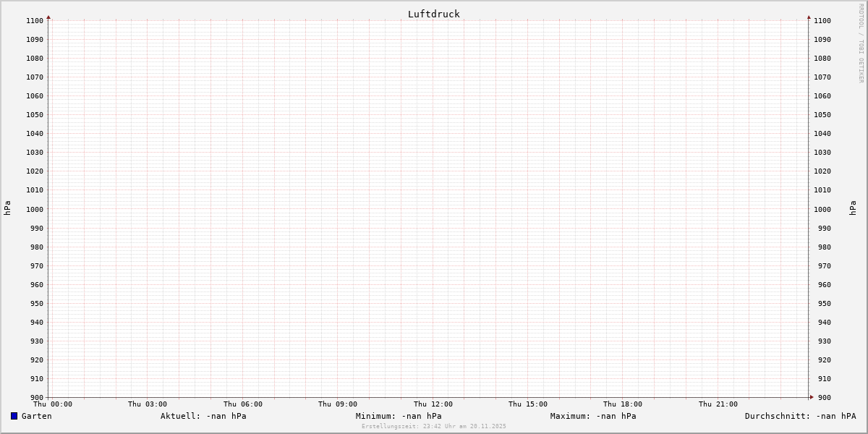Click the Thu 06:00 time label
Viewport: 868px width, 434px height.
(x=243, y=404)
